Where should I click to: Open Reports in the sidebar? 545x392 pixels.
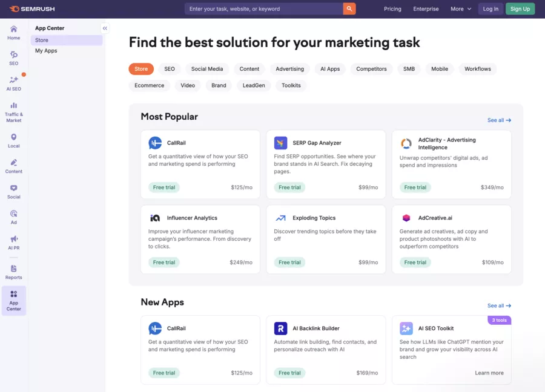13,272
